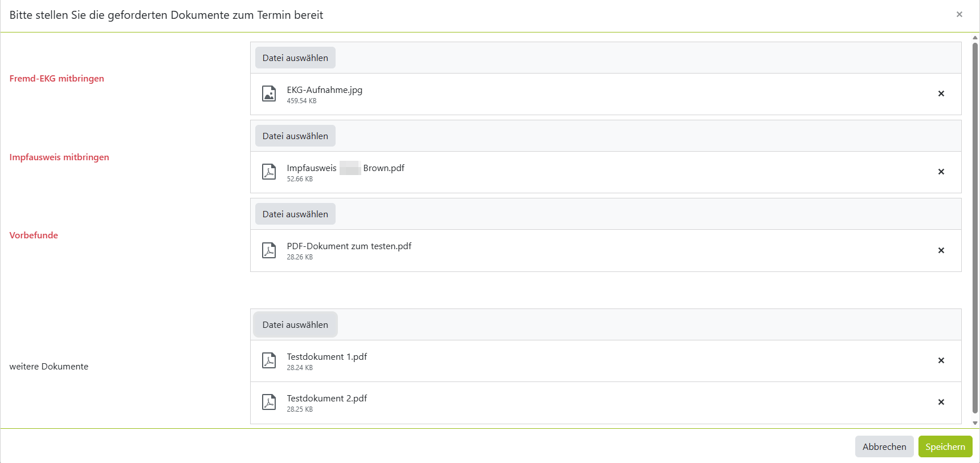Click the PDF icon for Testdokument 1
Image resolution: width=980 pixels, height=463 pixels.
click(269, 360)
